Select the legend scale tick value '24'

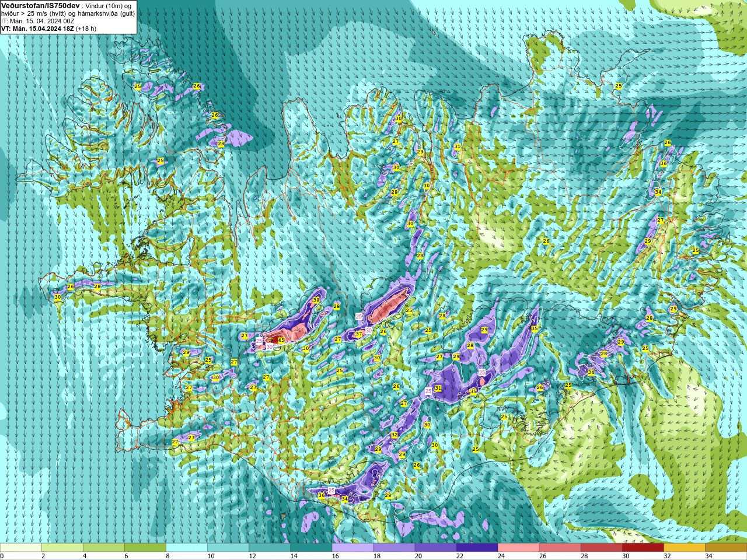[501, 556]
